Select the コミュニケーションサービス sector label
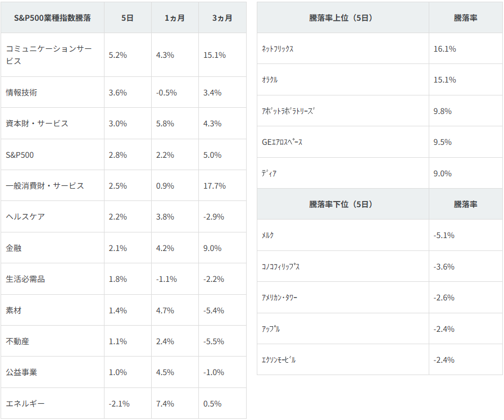 [48, 55]
